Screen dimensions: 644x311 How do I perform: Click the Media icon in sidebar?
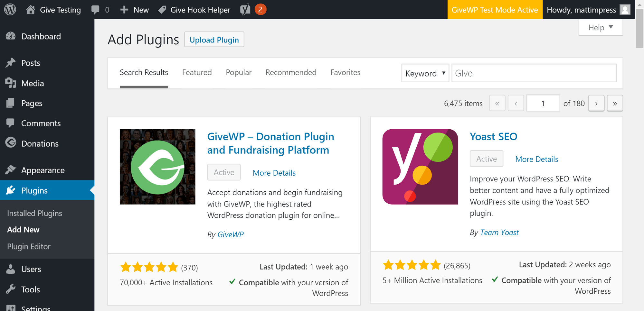pos(11,83)
